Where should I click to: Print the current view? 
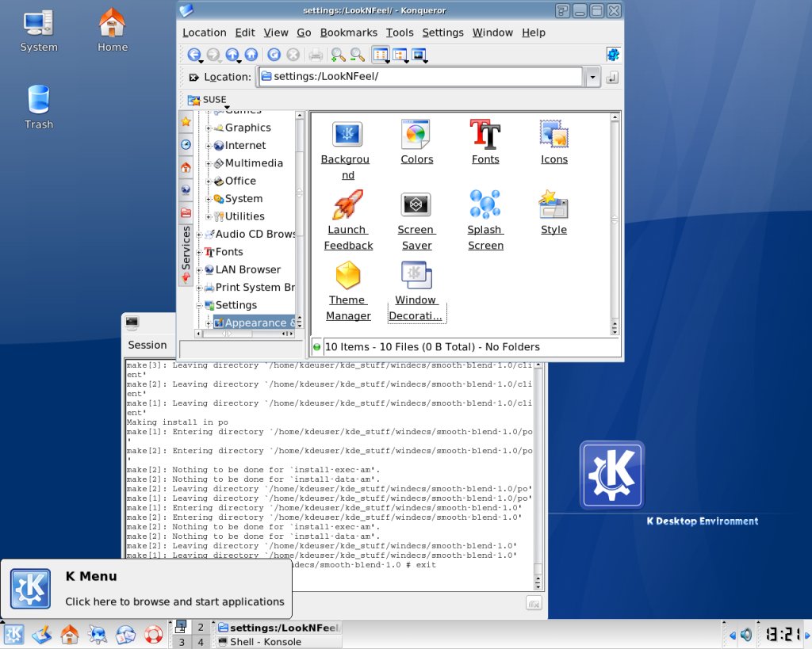click(316, 55)
